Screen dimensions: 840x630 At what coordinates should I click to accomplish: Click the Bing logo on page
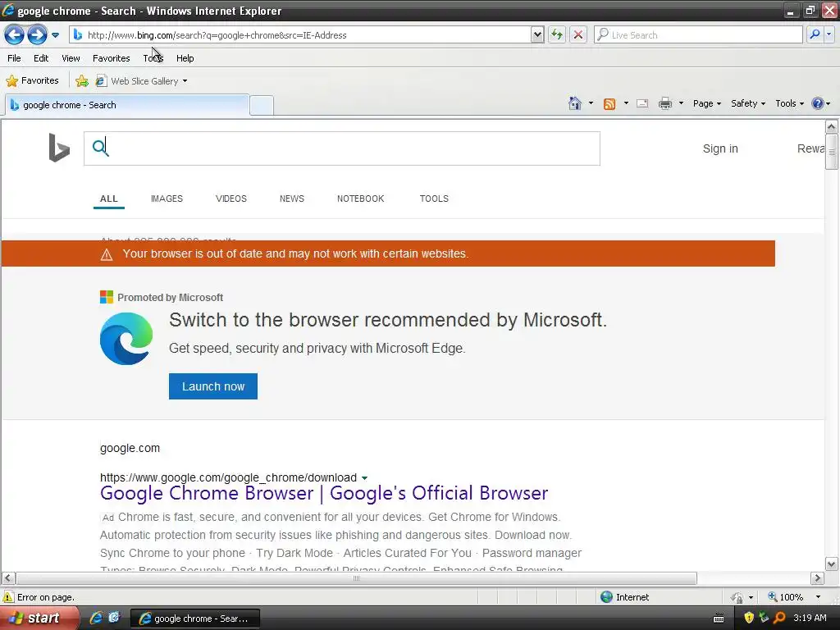(x=59, y=148)
